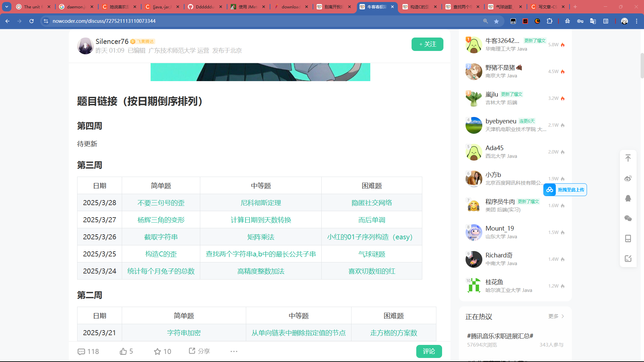
Task: Favorite the post with the star icon
Action: (x=157, y=351)
